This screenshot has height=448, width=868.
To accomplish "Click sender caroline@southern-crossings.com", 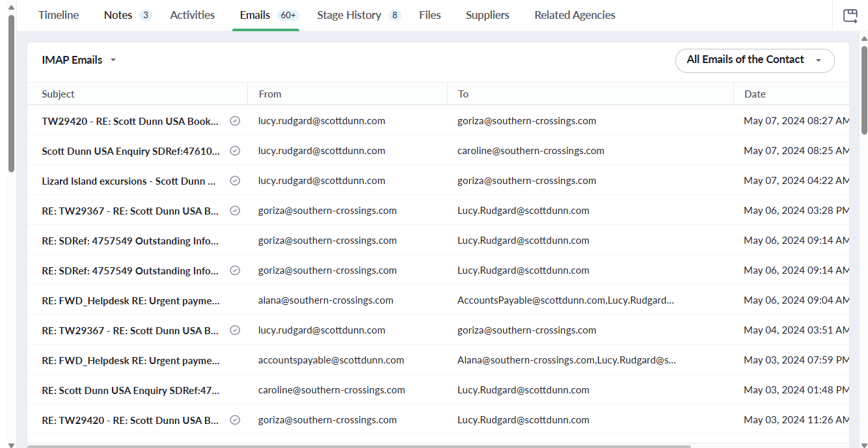I will pyautogui.click(x=332, y=390).
